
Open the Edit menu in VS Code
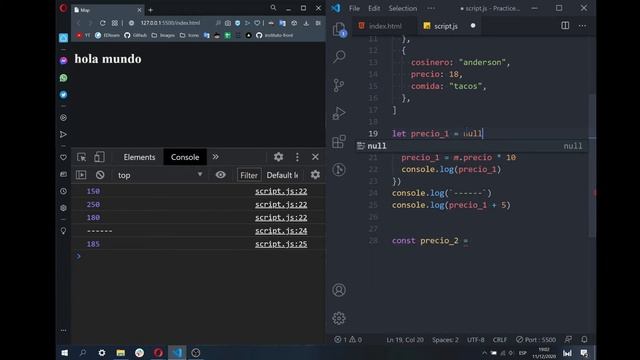pos(374,8)
